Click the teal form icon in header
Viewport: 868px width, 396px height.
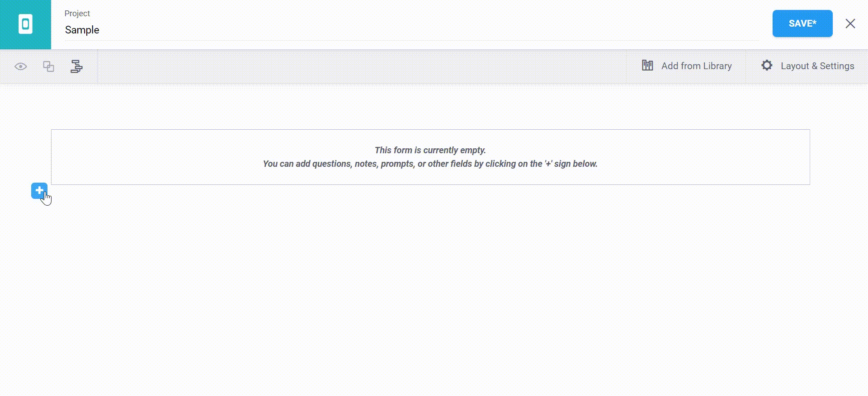coord(25,24)
